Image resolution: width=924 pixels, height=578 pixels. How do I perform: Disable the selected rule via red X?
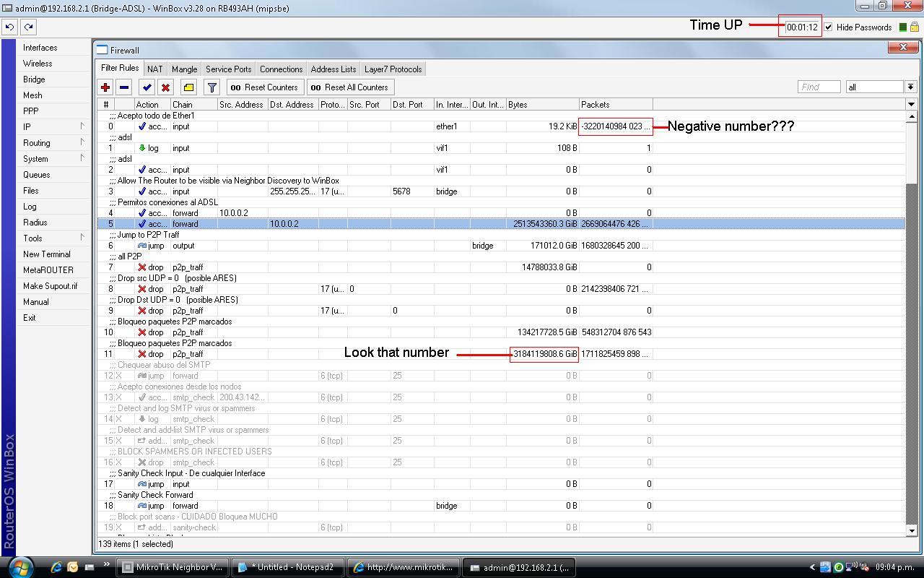click(165, 87)
